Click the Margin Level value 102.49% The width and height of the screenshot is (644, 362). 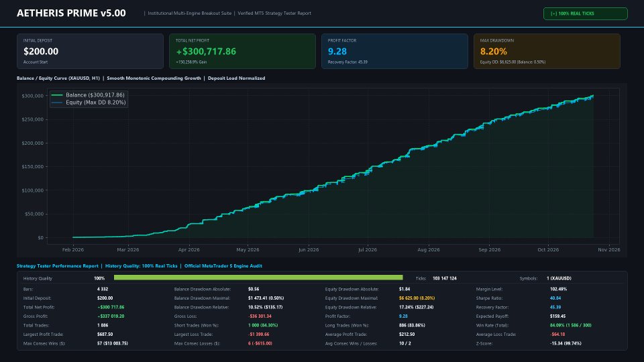(x=559, y=289)
